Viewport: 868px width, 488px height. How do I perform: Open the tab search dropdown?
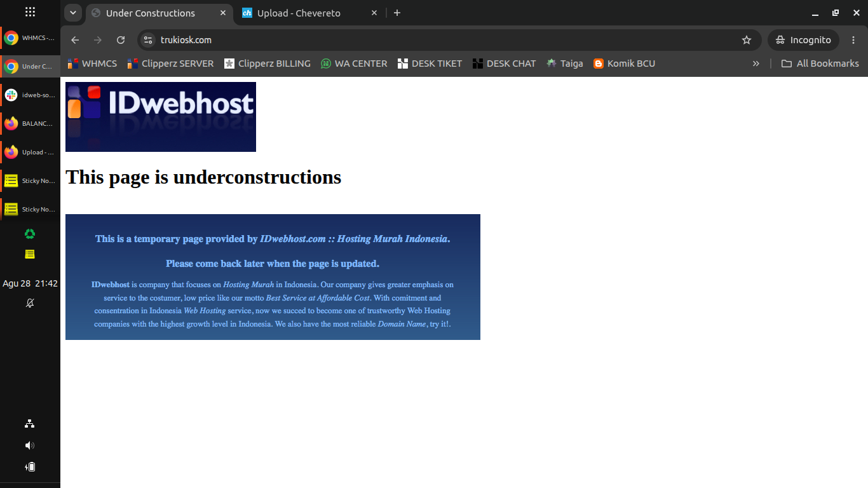pos(73,13)
